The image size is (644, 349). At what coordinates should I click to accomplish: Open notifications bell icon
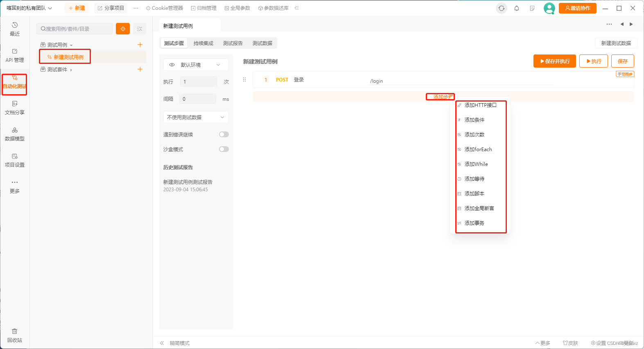click(517, 8)
